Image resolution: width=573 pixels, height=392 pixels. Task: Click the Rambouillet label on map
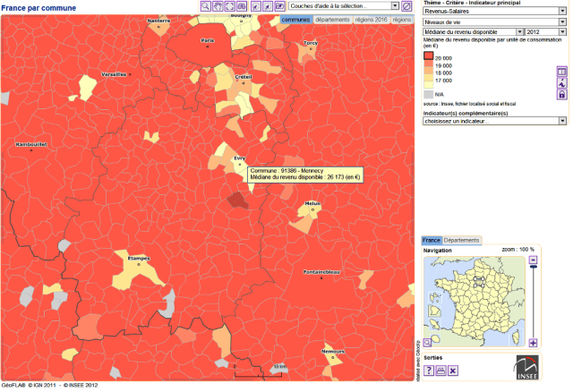[x=31, y=145]
